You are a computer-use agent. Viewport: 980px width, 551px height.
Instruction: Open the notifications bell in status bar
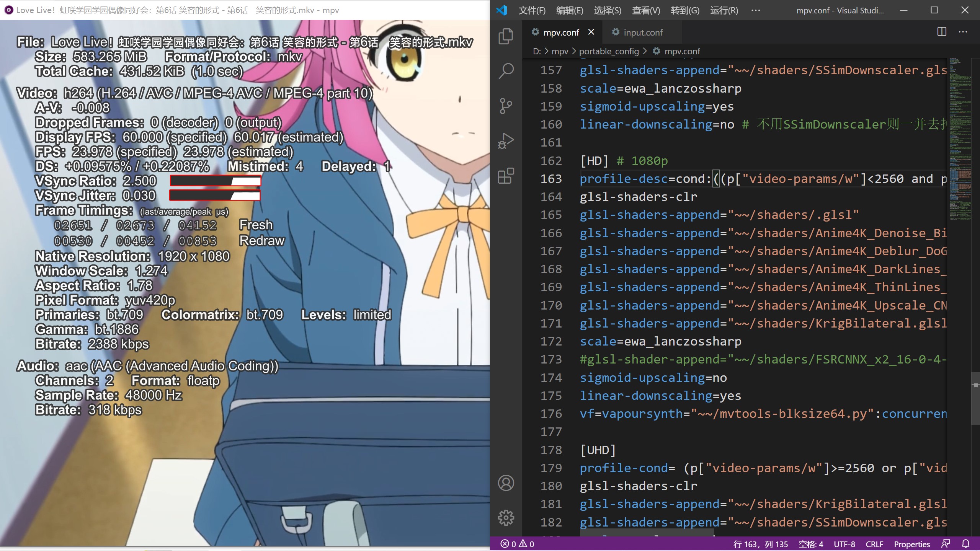pyautogui.click(x=966, y=544)
